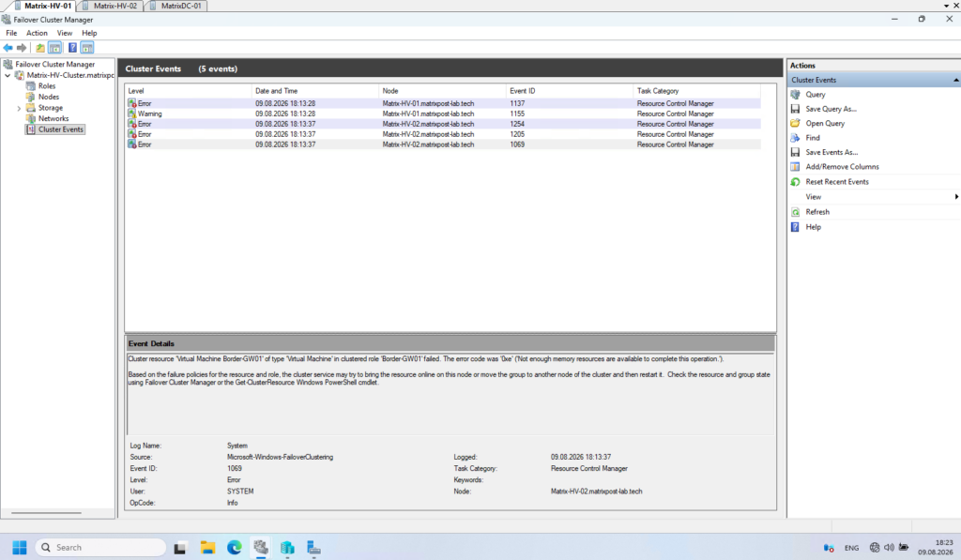Expand the View submenu arrow in Actions
Image resolution: width=961 pixels, height=560 pixels.
[x=956, y=197]
